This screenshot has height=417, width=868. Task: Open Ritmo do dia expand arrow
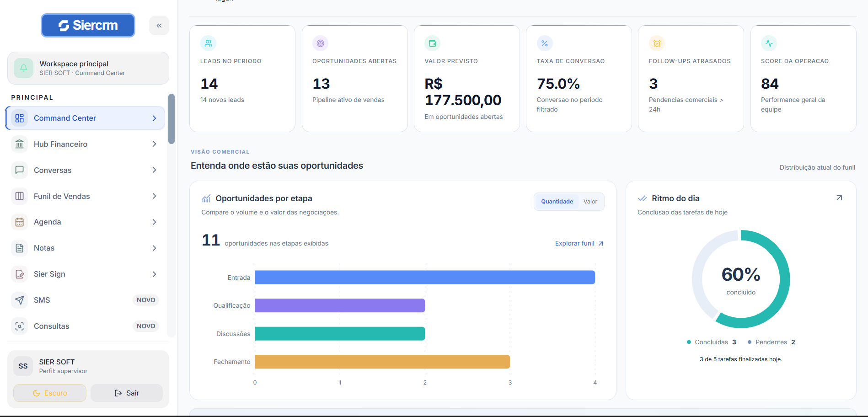point(839,198)
